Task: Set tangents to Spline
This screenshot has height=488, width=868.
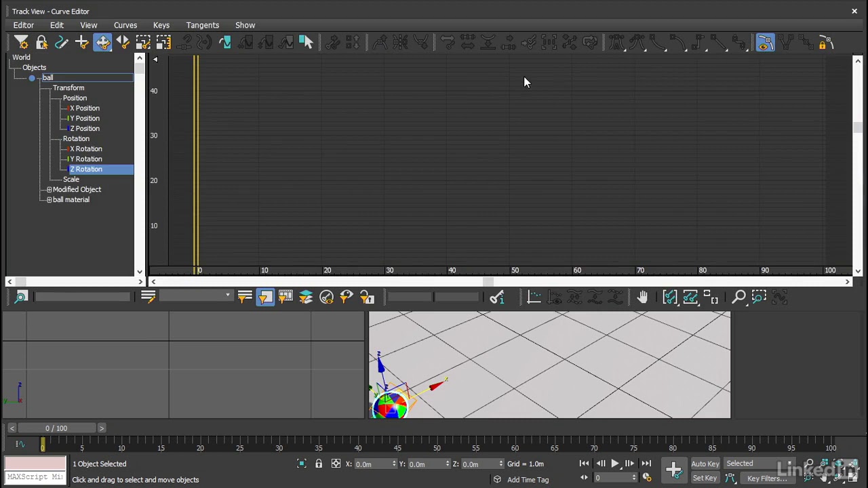Action: click(x=637, y=43)
